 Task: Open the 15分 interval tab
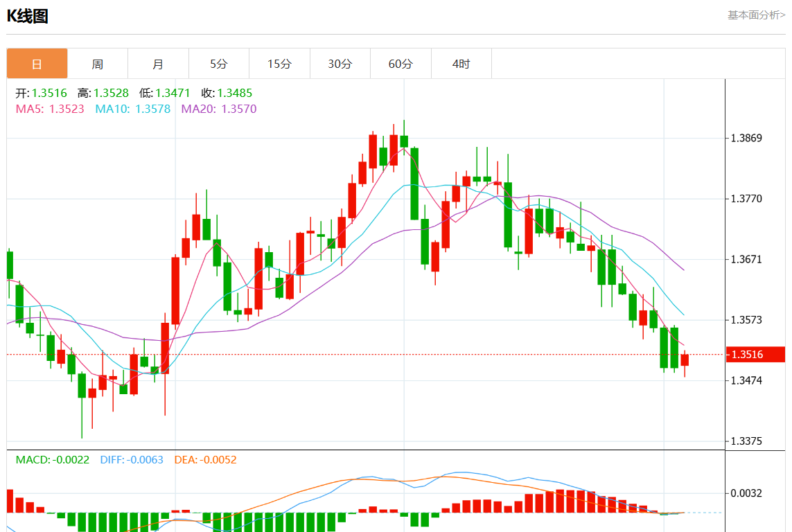[x=279, y=64]
